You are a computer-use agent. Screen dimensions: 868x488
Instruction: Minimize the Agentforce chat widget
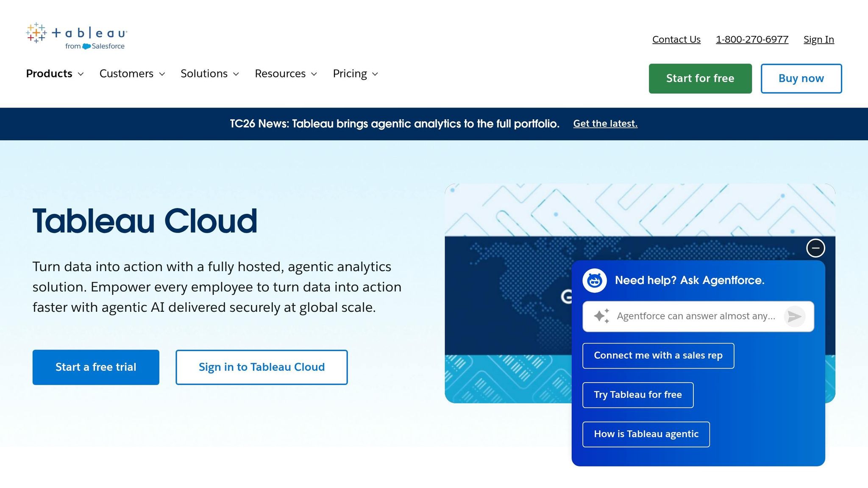[815, 248]
